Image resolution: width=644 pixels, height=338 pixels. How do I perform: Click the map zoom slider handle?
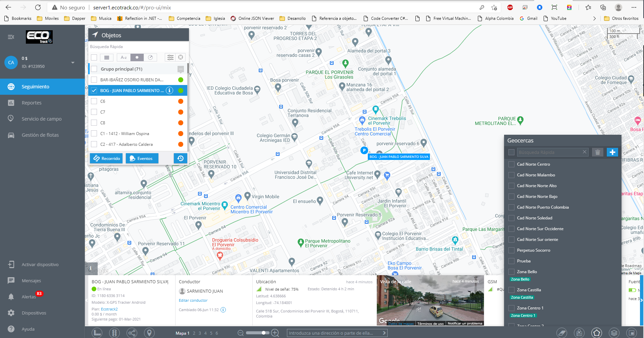[x=264, y=333]
